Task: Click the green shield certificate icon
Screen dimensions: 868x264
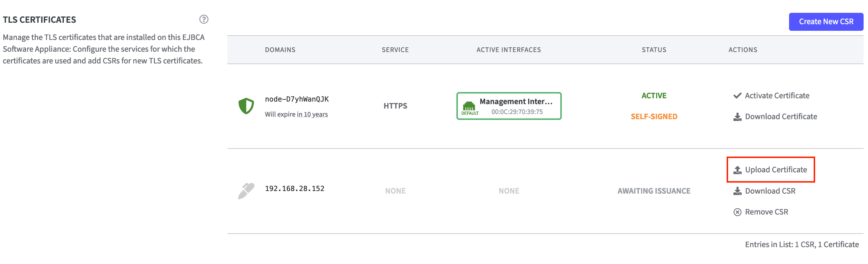Action: pos(246,106)
